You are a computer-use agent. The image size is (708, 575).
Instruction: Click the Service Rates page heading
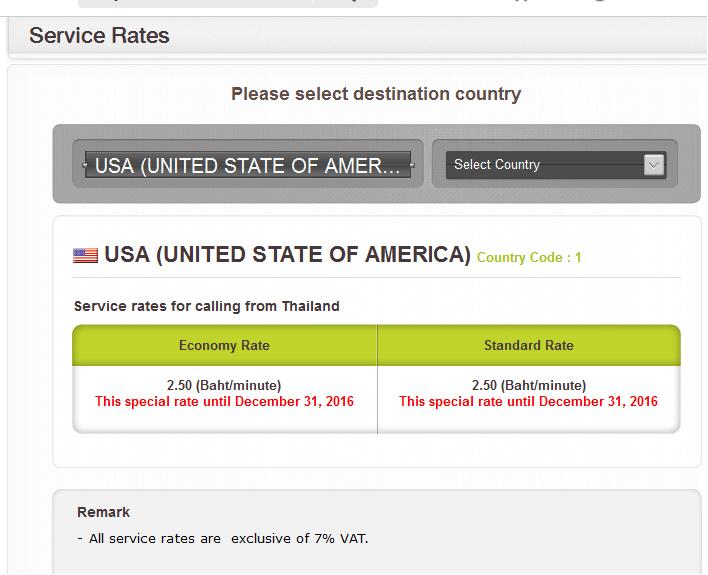pos(99,36)
